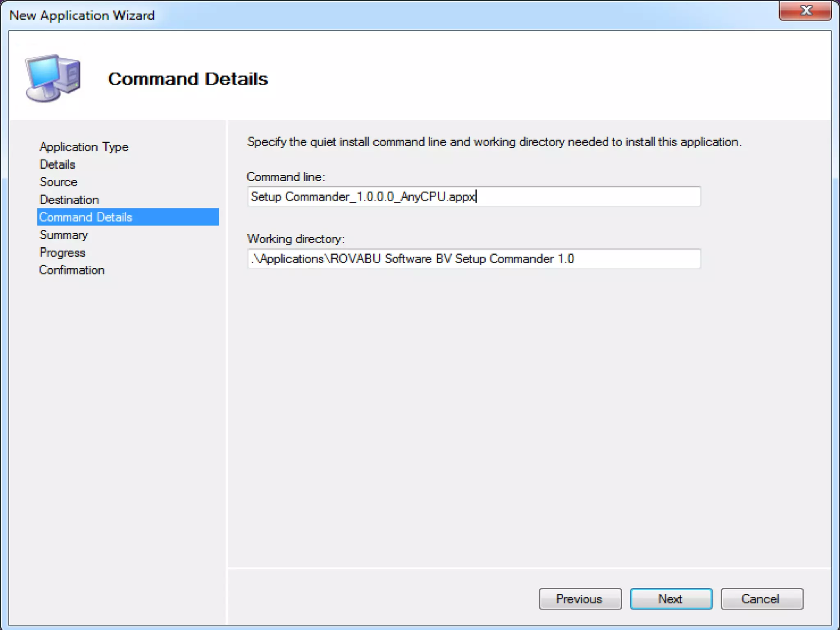This screenshot has height=630, width=840.
Task: Click the Command Details page heading
Action: tap(188, 79)
